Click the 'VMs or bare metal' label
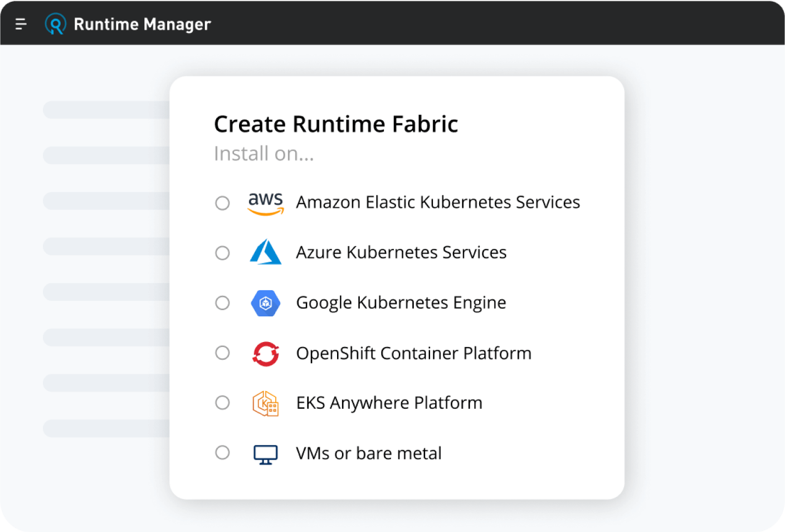This screenshot has height=532, width=785. [x=368, y=453]
